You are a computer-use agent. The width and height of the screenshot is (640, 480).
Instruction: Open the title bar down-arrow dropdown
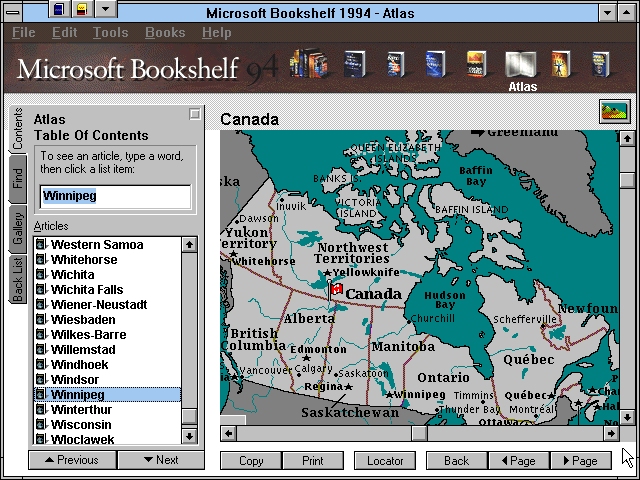click(104, 10)
